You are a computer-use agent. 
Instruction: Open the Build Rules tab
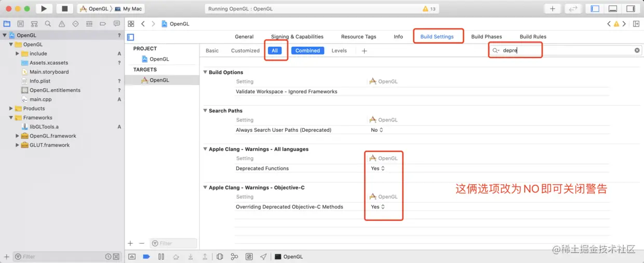tap(533, 37)
